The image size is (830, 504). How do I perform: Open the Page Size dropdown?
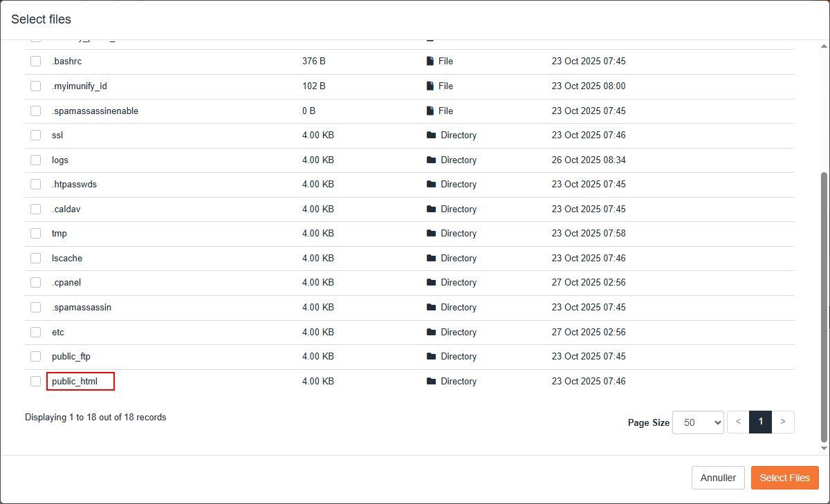pyautogui.click(x=697, y=422)
